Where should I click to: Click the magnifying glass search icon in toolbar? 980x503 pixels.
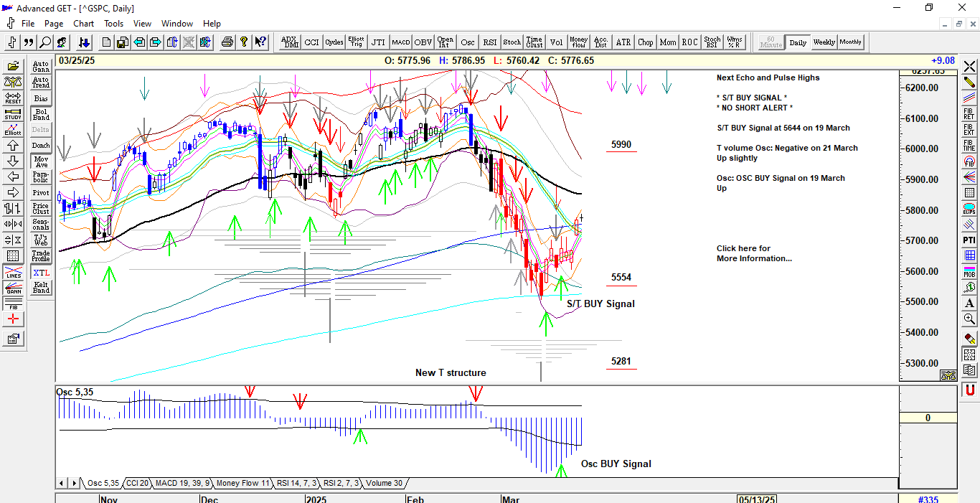click(x=44, y=42)
